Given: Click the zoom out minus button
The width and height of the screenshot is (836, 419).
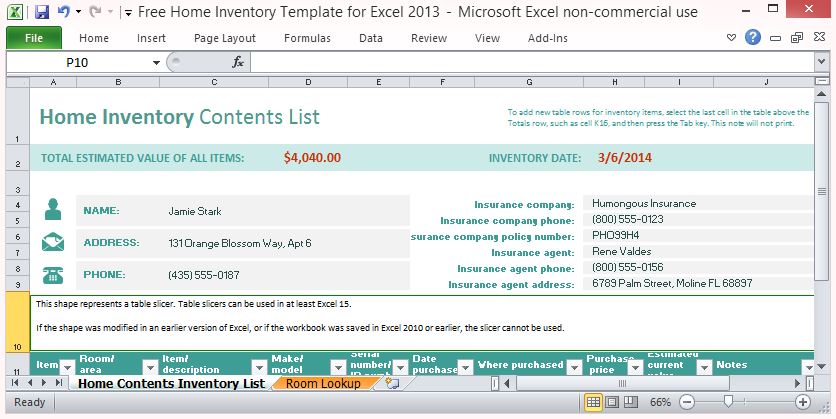Looking at the screenshot, I should point(689,402).
